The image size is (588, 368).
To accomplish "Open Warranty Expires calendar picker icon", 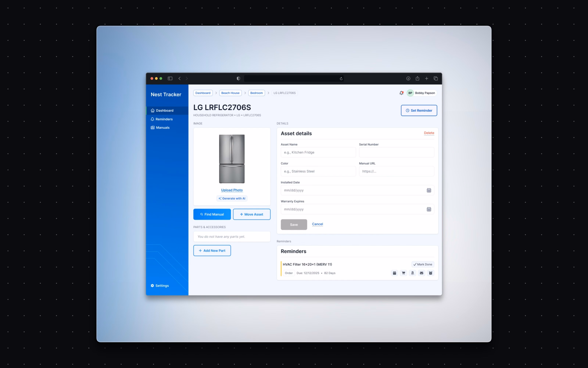I will coord(429,209).
